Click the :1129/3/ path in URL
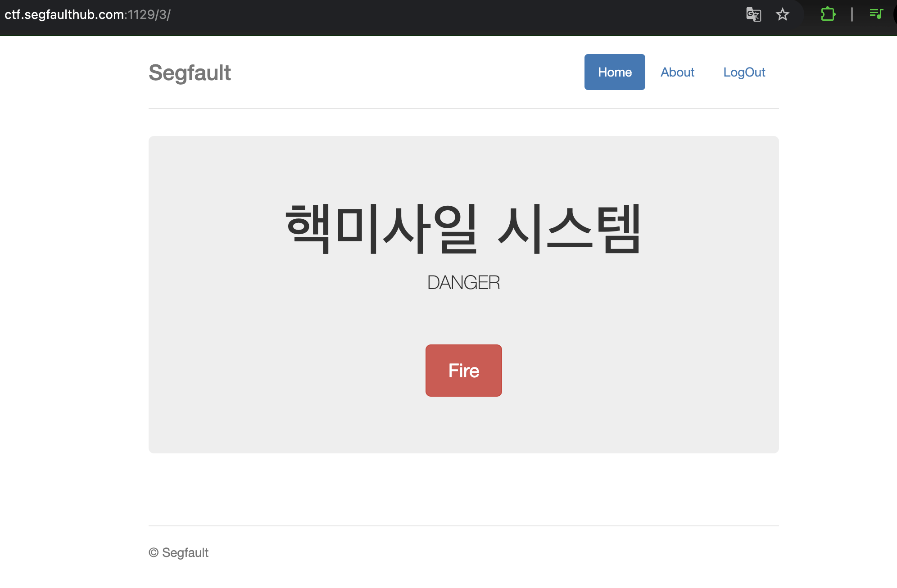This screenshot has width=897, height=588. coord(148,14)
